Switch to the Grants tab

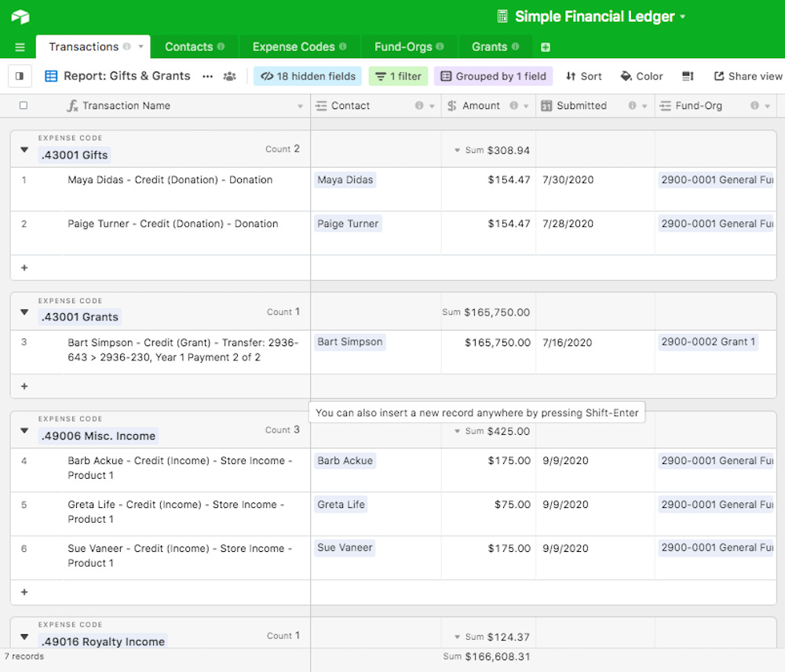(x=495, y=46)
